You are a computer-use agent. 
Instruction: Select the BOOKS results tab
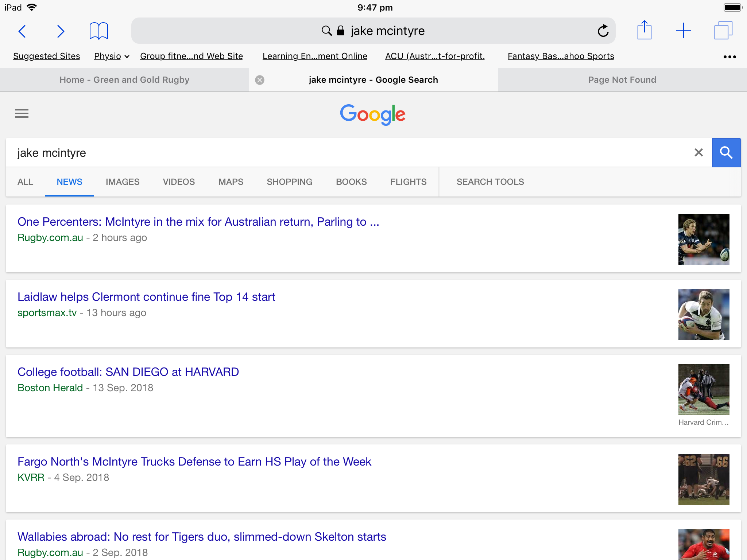pos(351,182)
